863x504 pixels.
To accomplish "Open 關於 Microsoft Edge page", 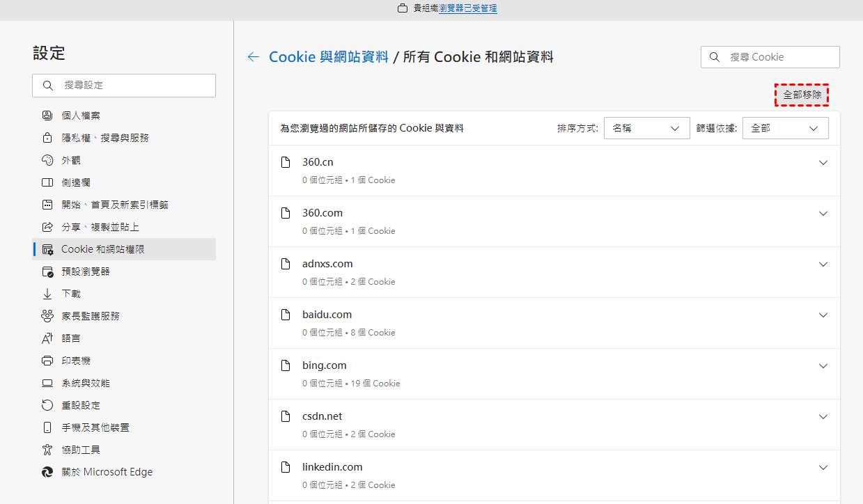I will (x=124, y=472).
